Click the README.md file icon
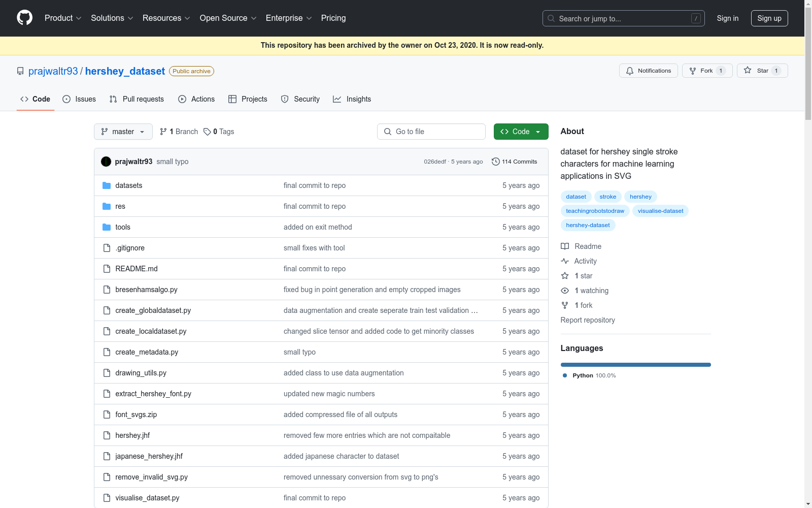This screenshot has width=812, height=508. click(x=107, y=269)
